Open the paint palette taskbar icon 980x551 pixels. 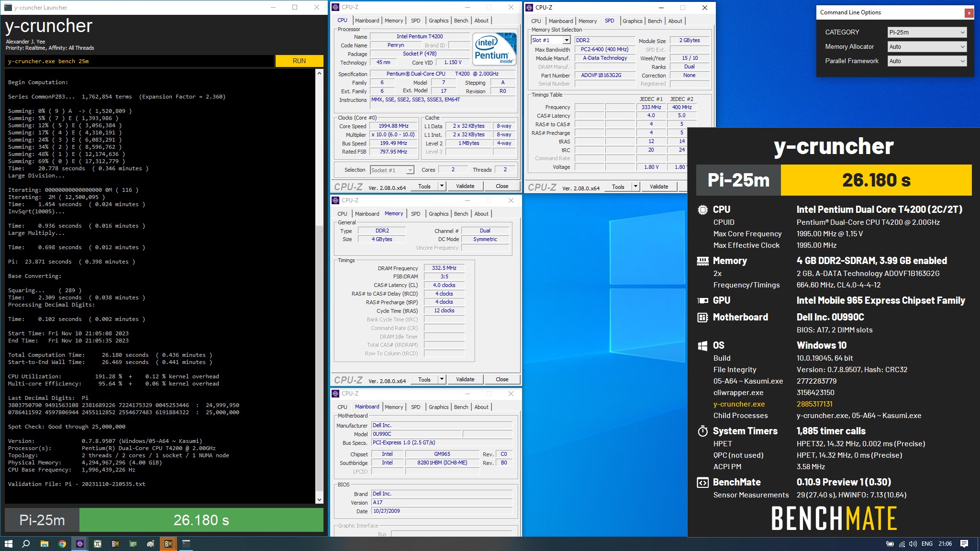151,544
